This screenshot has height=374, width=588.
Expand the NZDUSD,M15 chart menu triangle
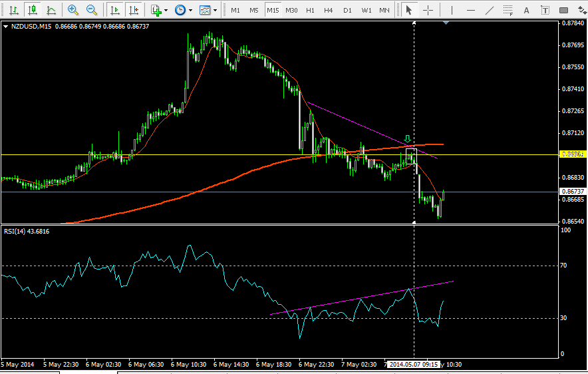tap(5, 27)
